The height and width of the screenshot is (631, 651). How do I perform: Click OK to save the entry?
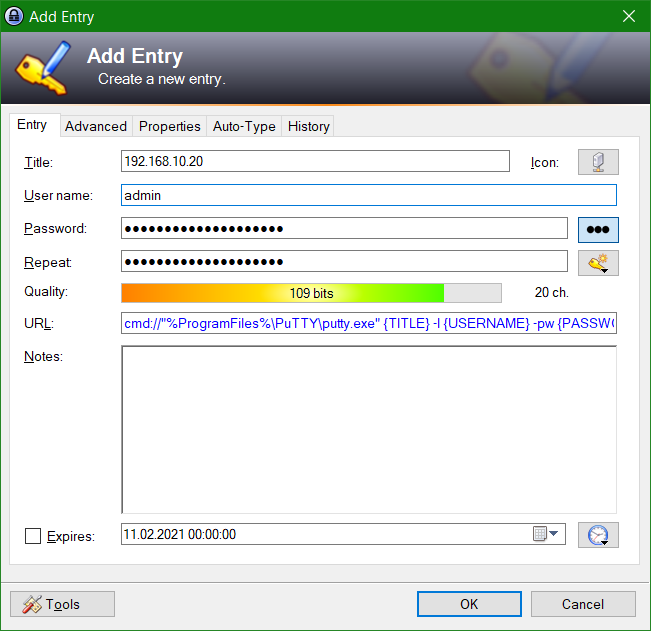pos(469,604)
